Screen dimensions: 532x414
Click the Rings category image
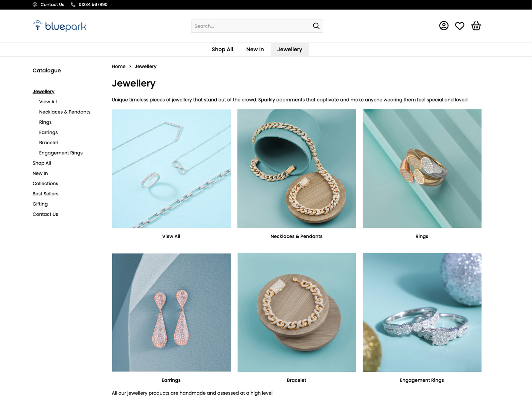pos(422,169)
